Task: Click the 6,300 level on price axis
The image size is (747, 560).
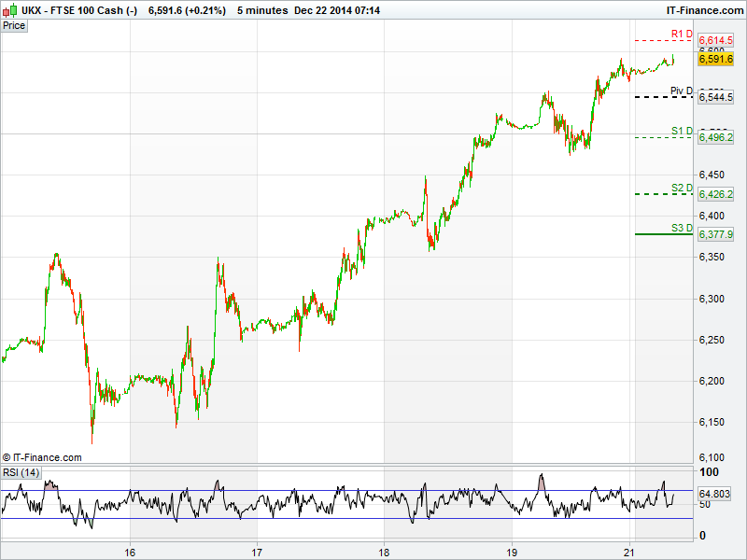Action: [713, 299]
